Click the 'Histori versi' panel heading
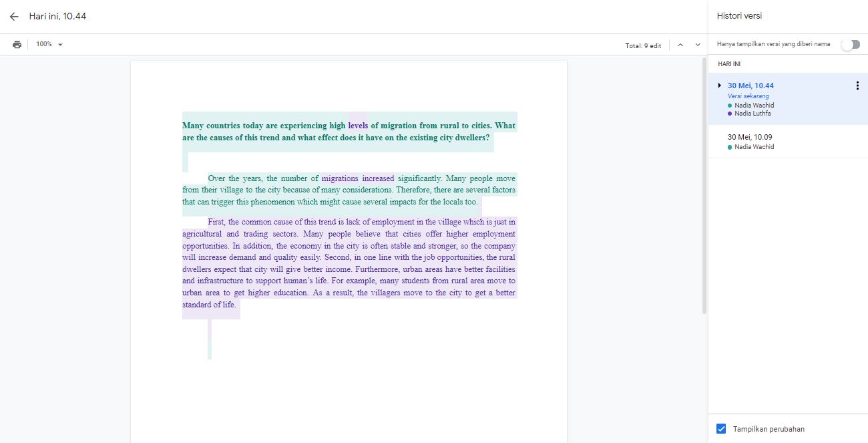Image resolution: width=868 pixels, height=443 pixels. point(739,16)
